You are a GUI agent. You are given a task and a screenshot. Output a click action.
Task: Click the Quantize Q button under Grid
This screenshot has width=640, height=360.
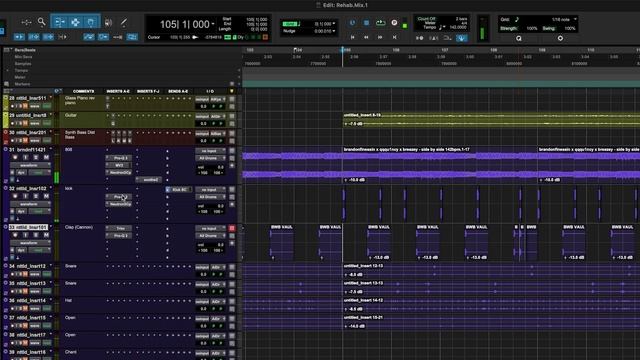coord(519,38)
